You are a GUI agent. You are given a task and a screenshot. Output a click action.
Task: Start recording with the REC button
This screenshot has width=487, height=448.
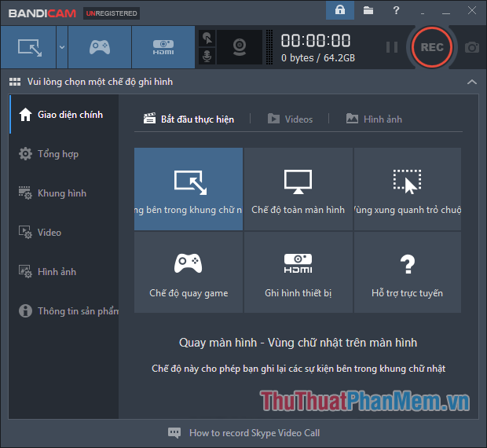[x=432, y=47]
